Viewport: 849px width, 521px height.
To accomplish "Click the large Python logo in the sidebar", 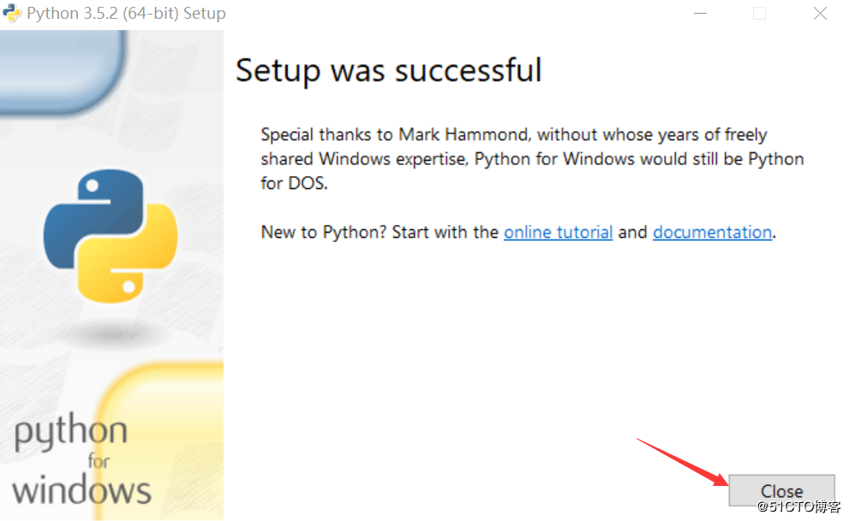I will coord(111,236).
